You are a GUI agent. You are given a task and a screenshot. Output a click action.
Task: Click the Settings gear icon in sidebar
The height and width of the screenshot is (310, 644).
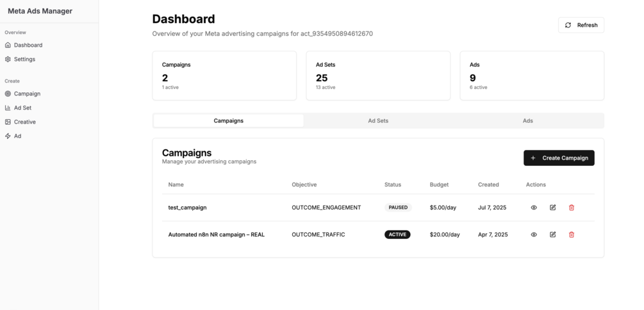[8, 59]
